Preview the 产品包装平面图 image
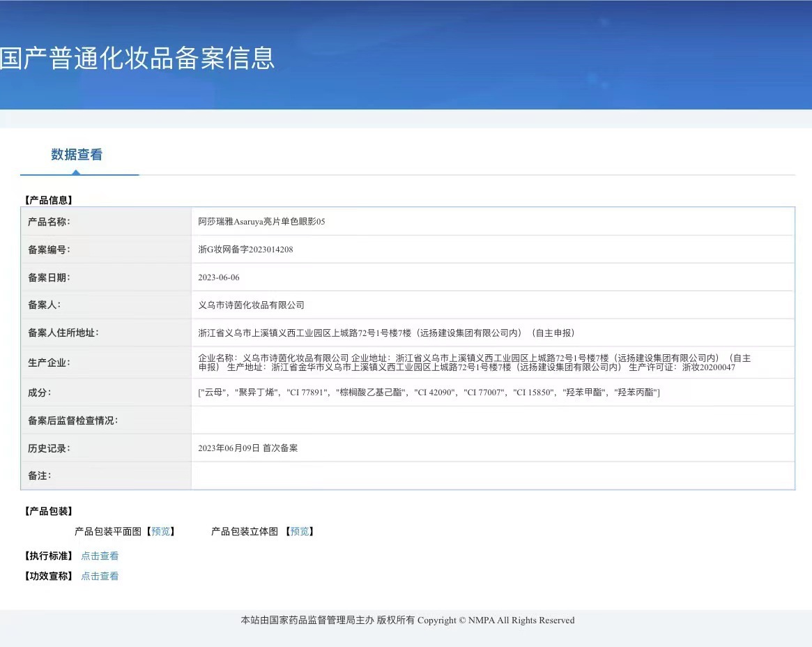812x647 pixels. pos(160,531)
